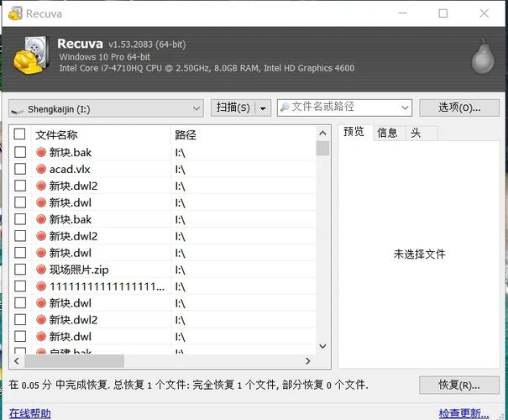Click the Piriform pear logo
508x420 pixels.
(x=483, y=56)
